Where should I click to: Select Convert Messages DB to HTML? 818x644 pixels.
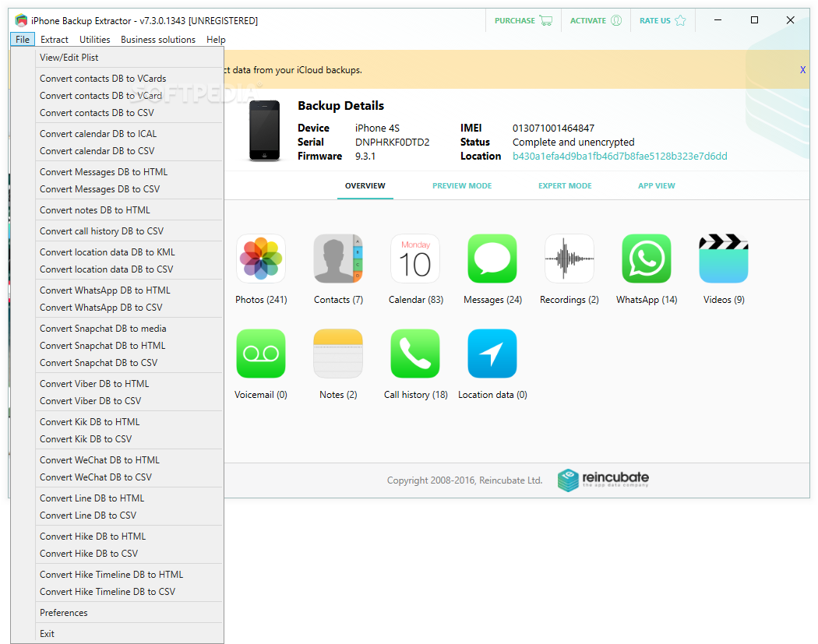point(129,171)
